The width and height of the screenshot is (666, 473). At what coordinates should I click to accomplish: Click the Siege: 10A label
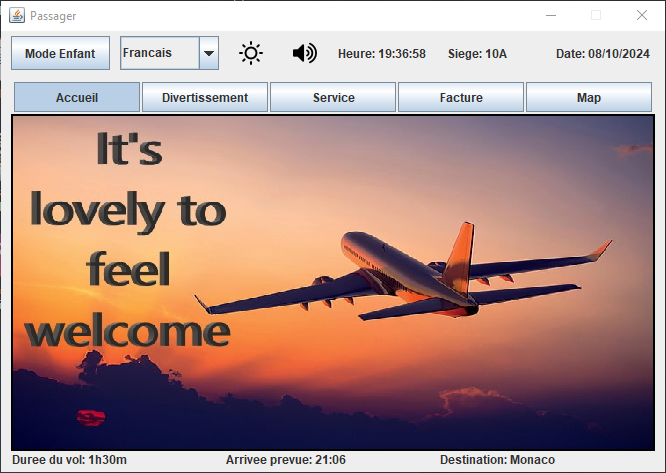pos(477,54)
